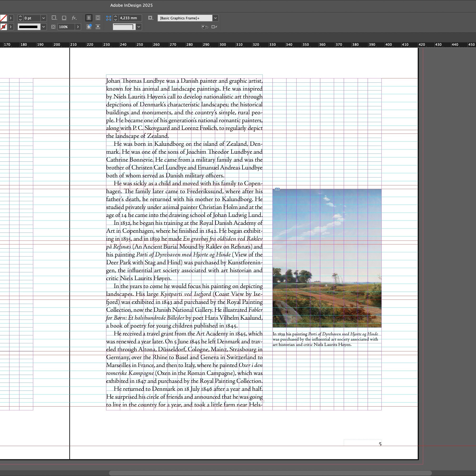Click the horizontal ruler at 300 mark
The image size is (476, 476).
click(x=223, y=45)
